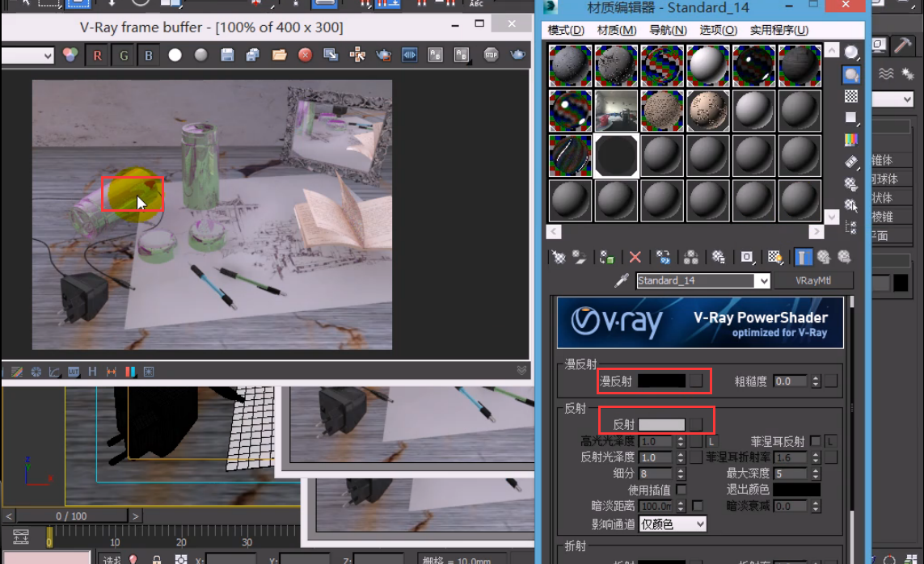Show the green channel in frame buffer
This screenshot has height=564, width=924.
click(x=124, y=55)
